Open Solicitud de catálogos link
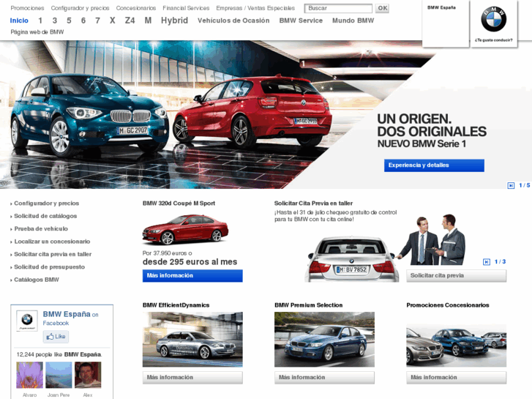The width and height of the screenshot is (532, 399). click(x=45, y=216)
